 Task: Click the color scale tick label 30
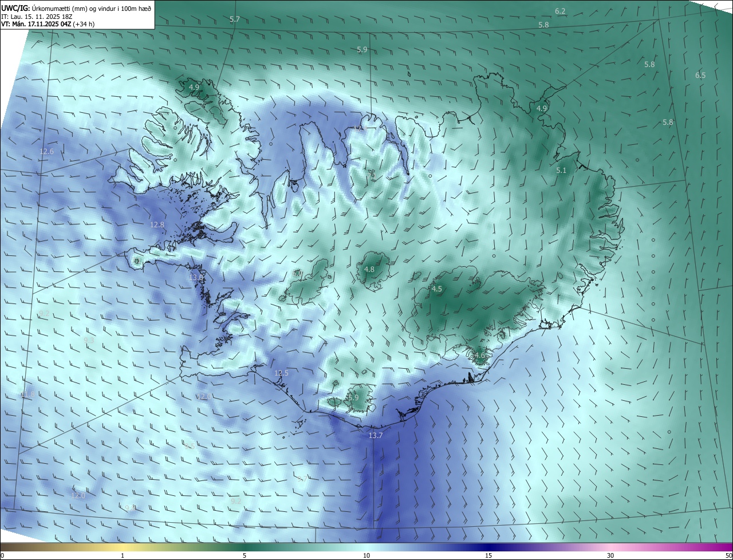(x=610, y=555)
